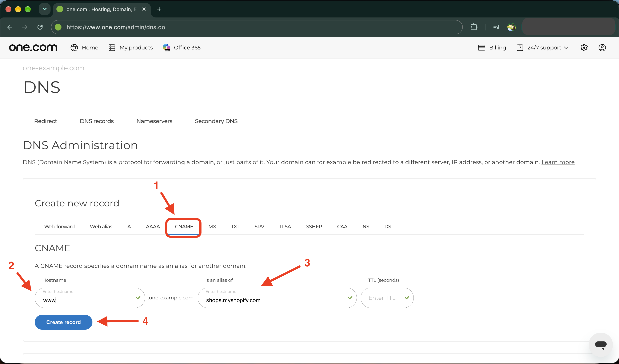
Task: Select the TLSA record type tab
Action: tap(285, 227)
